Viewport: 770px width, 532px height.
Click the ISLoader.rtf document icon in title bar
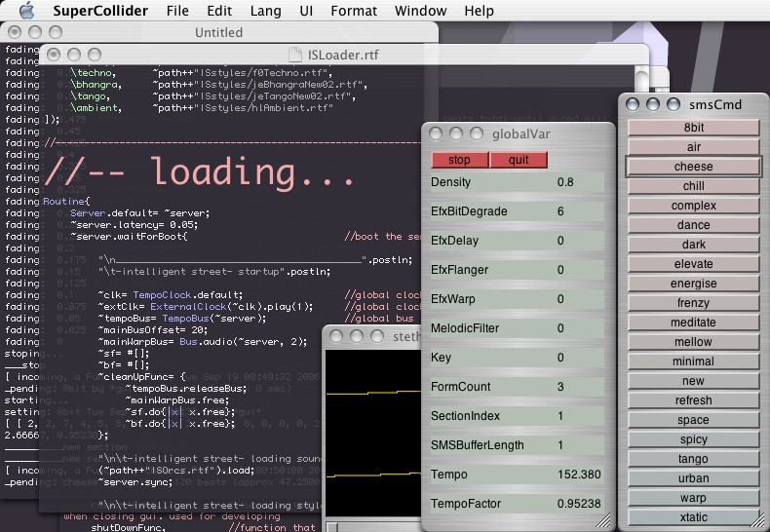[294, 55]
